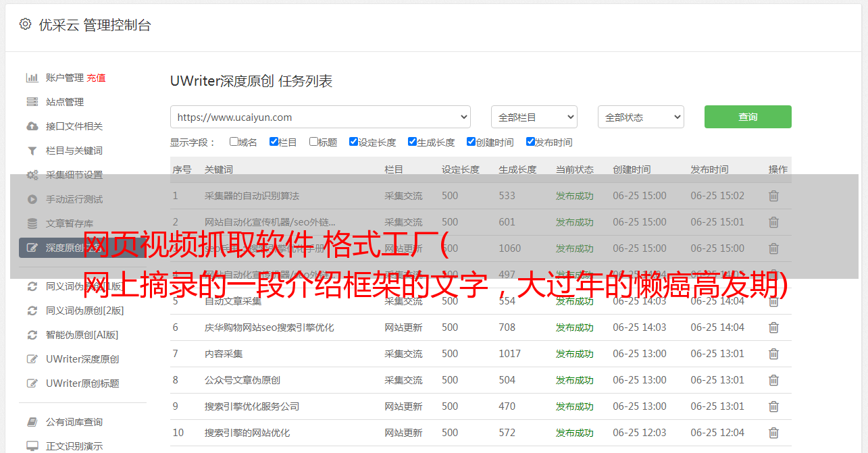Open 同义词伪原创[2版] menu item

[85, 311]
